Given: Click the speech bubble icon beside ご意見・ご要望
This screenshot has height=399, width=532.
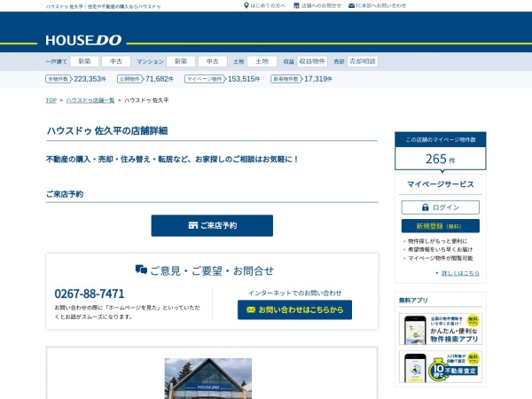Looking at the screenshot, I should point(141,270).
